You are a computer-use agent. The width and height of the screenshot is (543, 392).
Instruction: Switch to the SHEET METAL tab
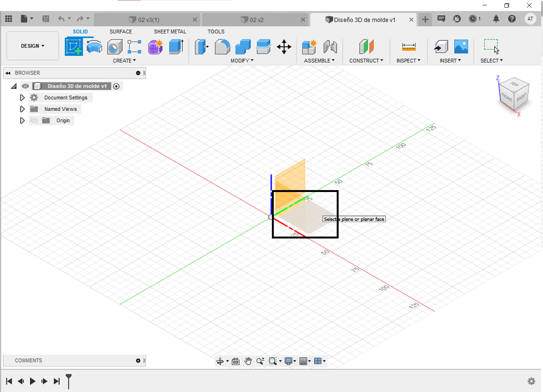tap(170, 32)
